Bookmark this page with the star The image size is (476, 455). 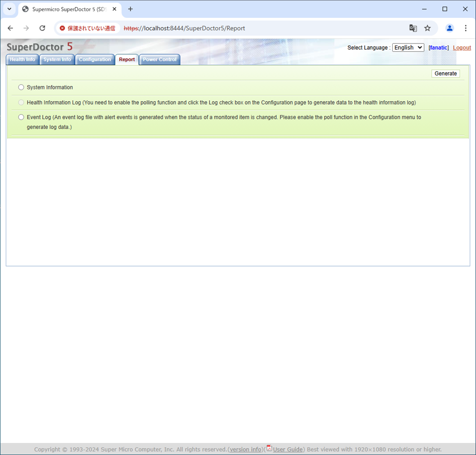coord(427,28)
